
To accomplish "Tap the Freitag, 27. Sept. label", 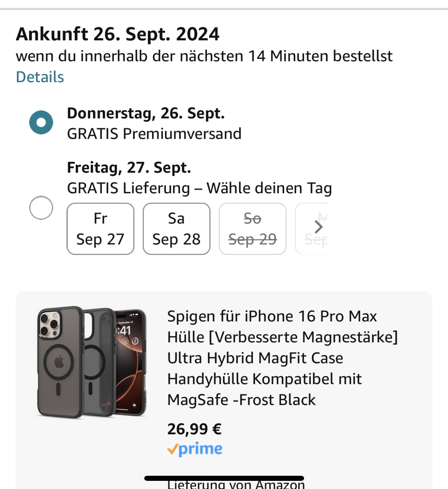I will pos(129,168).
